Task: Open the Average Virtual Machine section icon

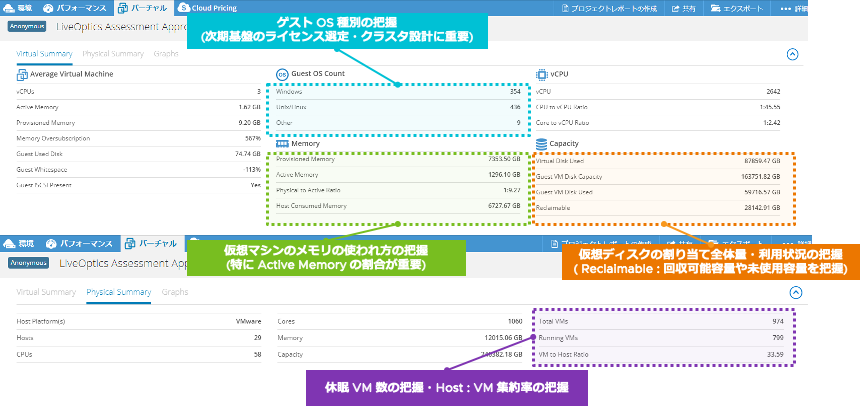Action: 22,74
